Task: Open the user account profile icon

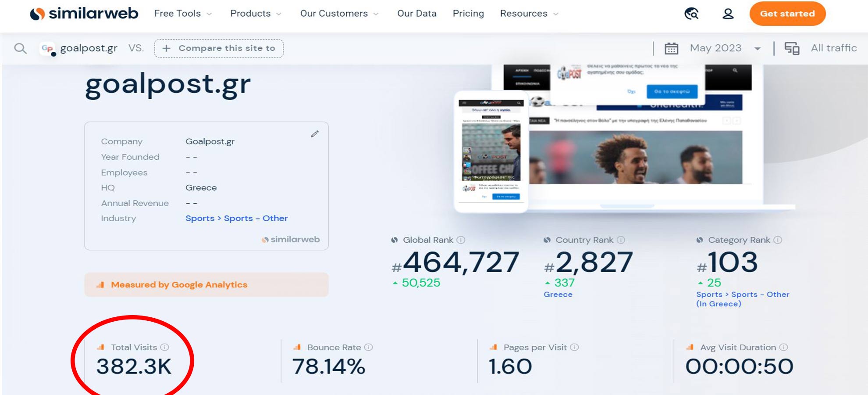Action: tap(728, 14)
